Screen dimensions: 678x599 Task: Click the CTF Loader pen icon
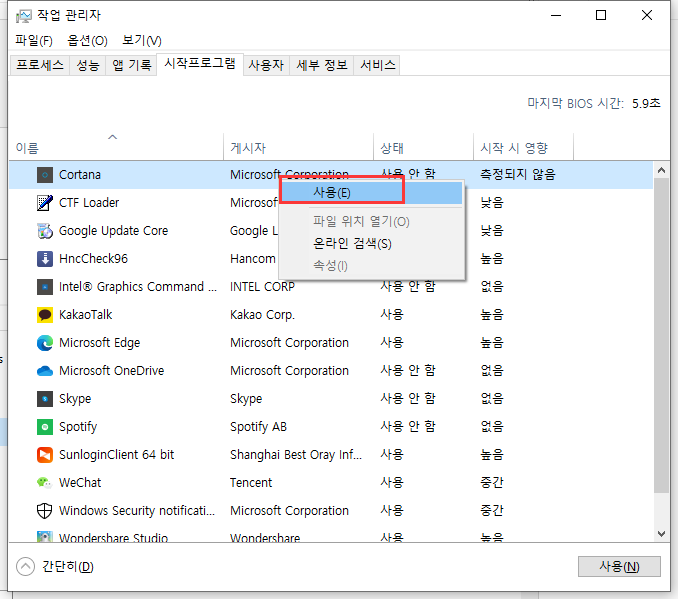45,203
